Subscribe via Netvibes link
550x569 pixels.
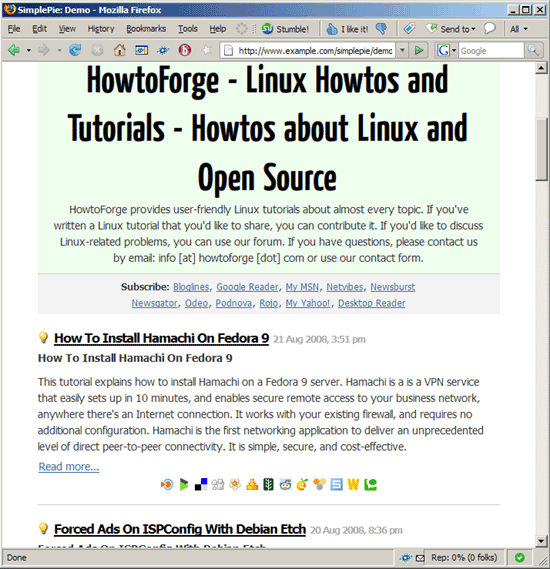click(x=345, y=287)
